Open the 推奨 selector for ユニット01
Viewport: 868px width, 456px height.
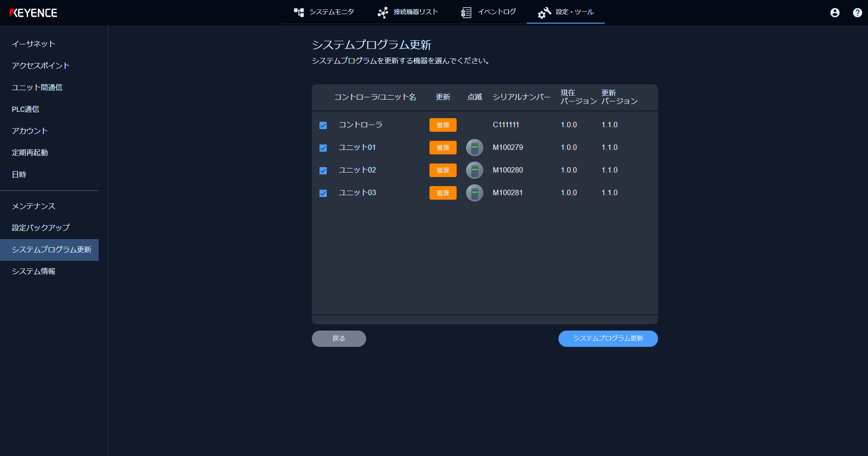pos(443,147)
